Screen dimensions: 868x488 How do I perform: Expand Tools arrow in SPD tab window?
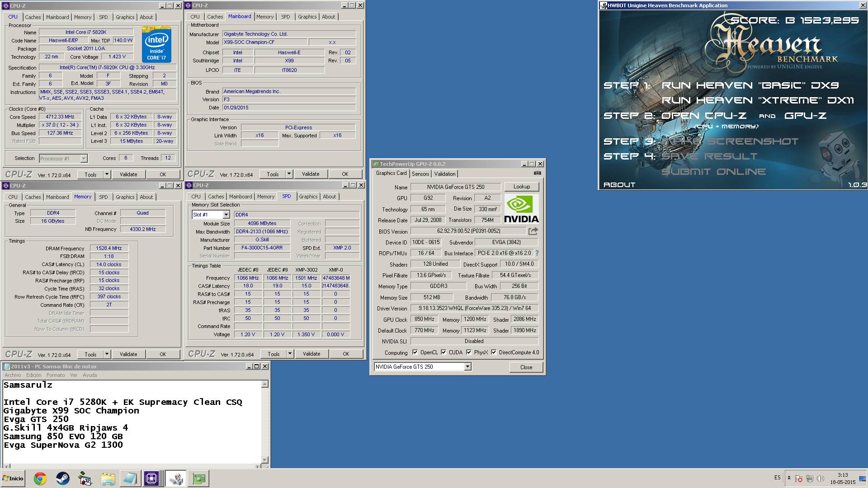pyautogui.click(x=290, y=354)
